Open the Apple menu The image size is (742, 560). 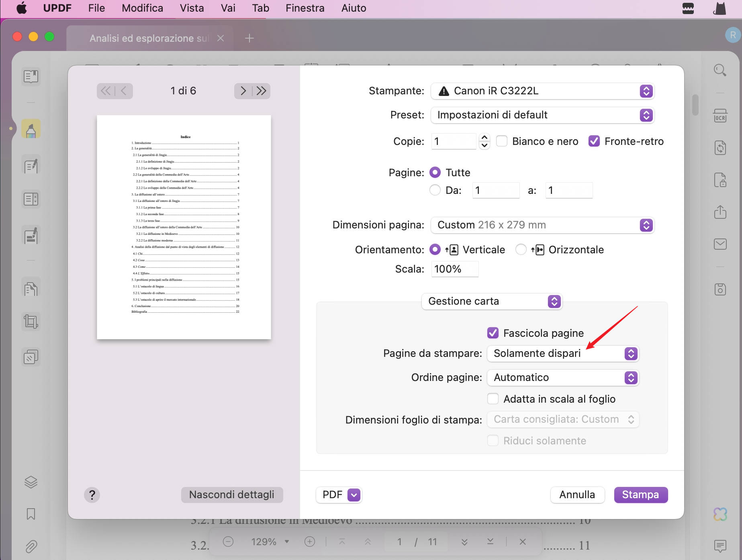[x=21, y=8]
